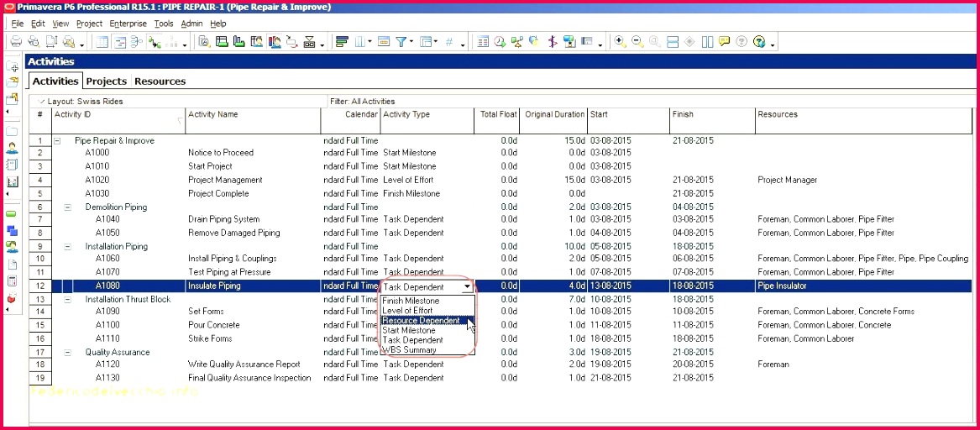Collapse the Pipe Repair & Improve group
This screenshot has height=430, width=980.
58,140
